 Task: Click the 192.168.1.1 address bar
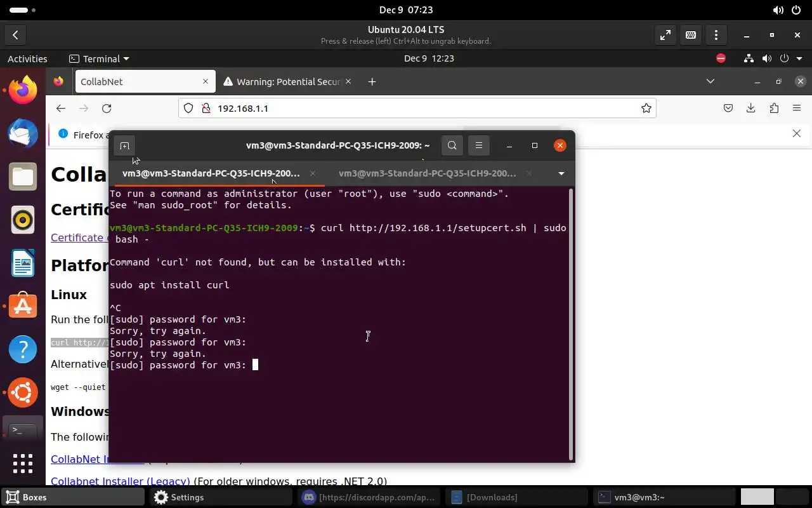(417, 109)
